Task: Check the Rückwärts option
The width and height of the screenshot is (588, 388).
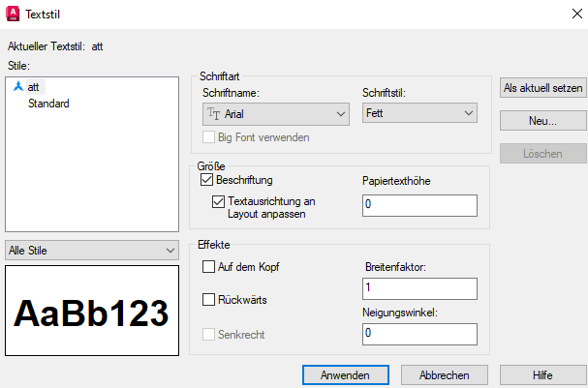Action: (208, 300)
